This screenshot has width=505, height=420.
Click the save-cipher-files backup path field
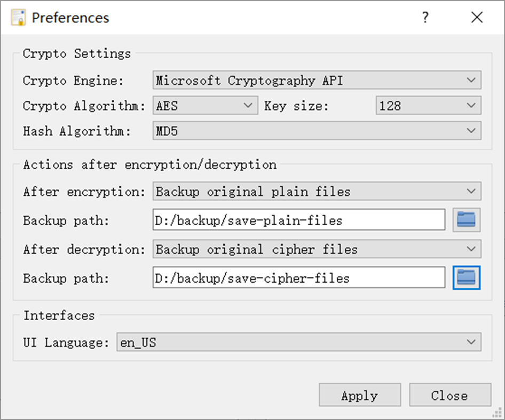[x=298, y=278]
